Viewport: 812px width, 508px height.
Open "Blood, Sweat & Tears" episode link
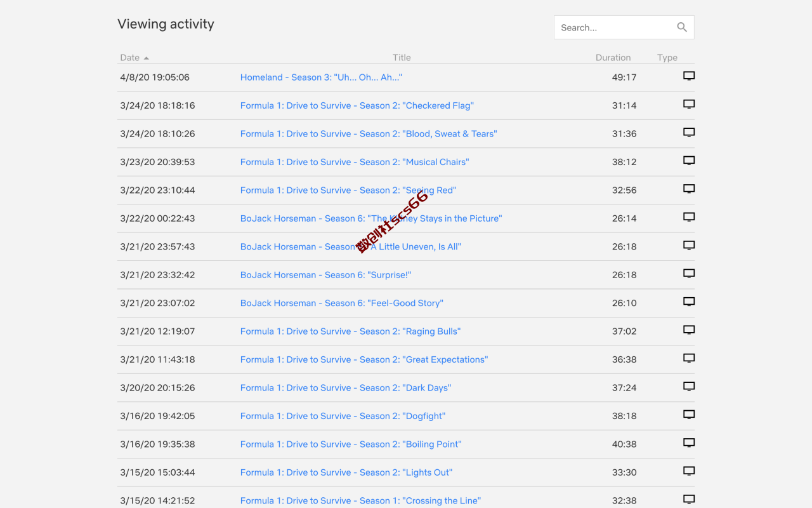pos(369,134)
